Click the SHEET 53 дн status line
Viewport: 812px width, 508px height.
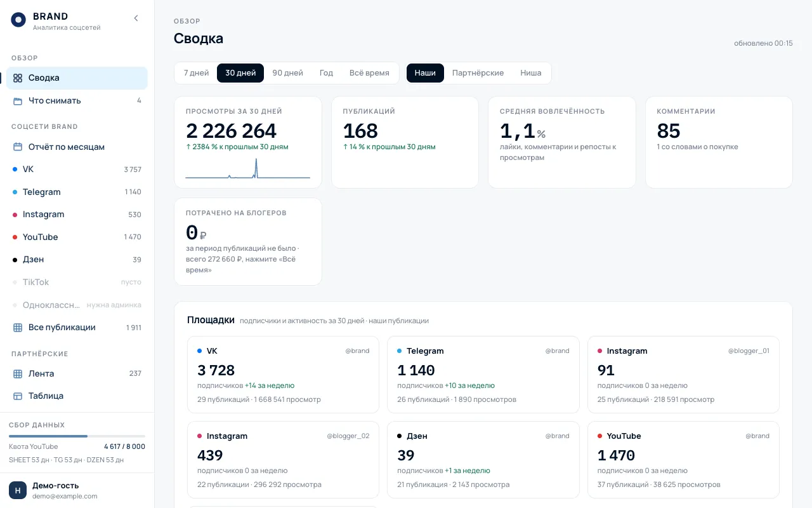click(67, 460)
